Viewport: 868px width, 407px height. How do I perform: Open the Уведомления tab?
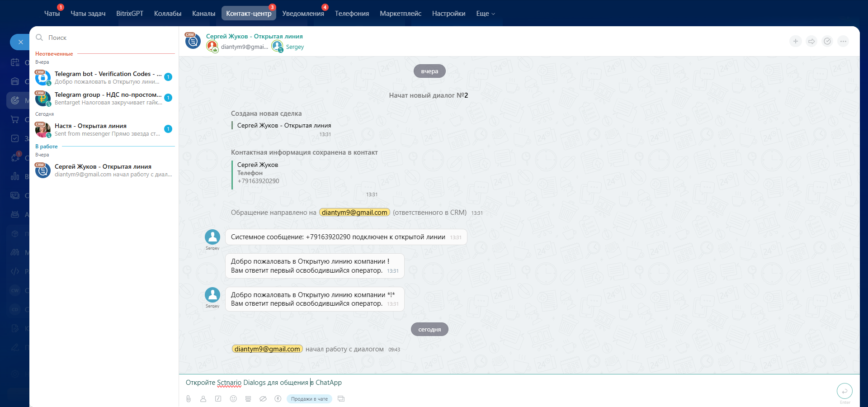point(303,14)
